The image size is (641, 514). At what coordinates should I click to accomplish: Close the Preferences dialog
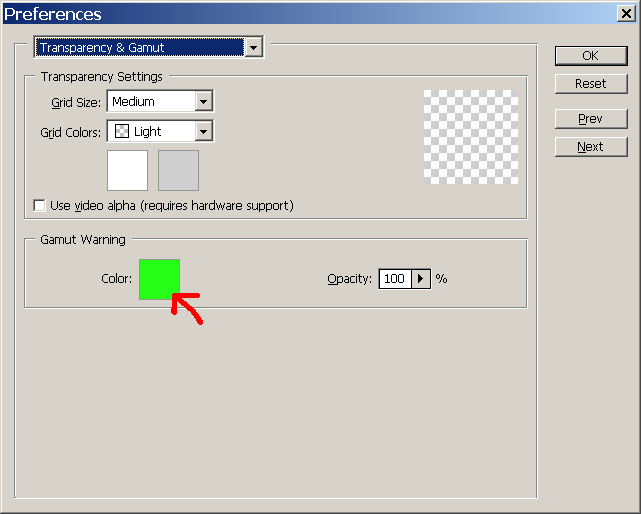pyautogui.click(x=626, y=14)
